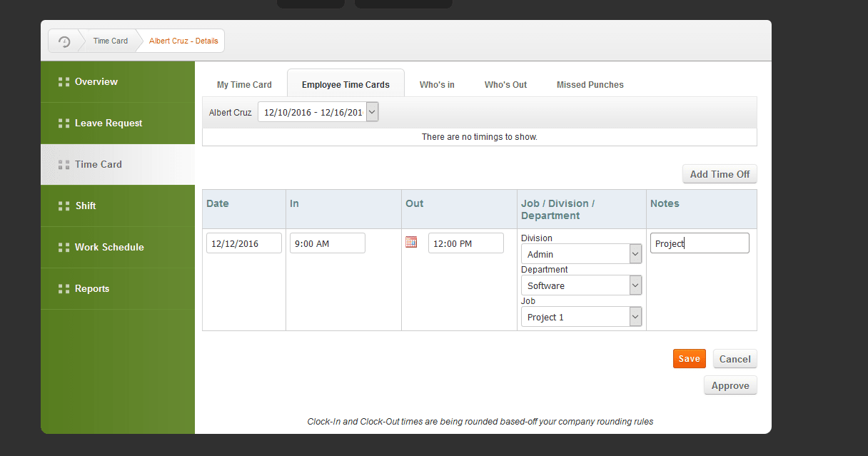Click the Add Time Off button

click(x=720, y=173)
